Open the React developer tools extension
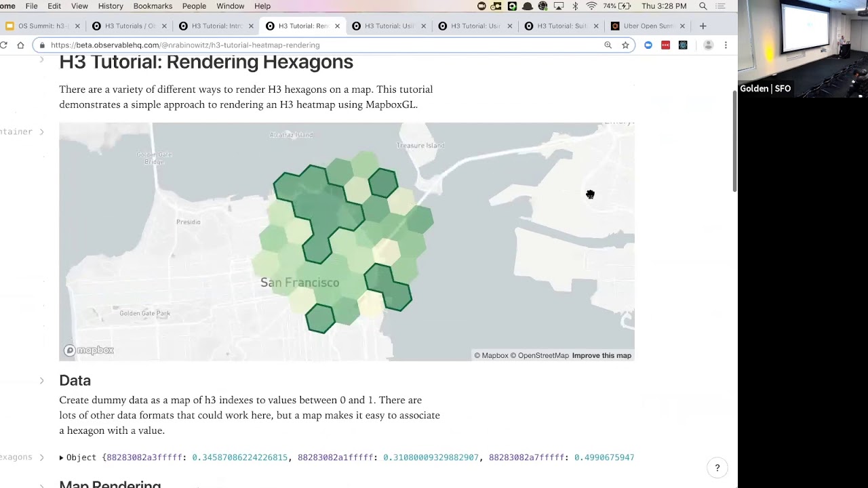The height and width of the screenshot is (488, 868). click(x=683, y=45)
